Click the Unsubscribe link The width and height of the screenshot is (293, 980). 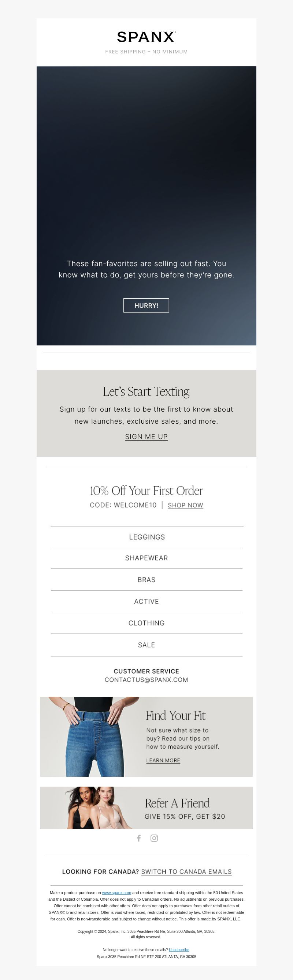(x=179, y=950)
